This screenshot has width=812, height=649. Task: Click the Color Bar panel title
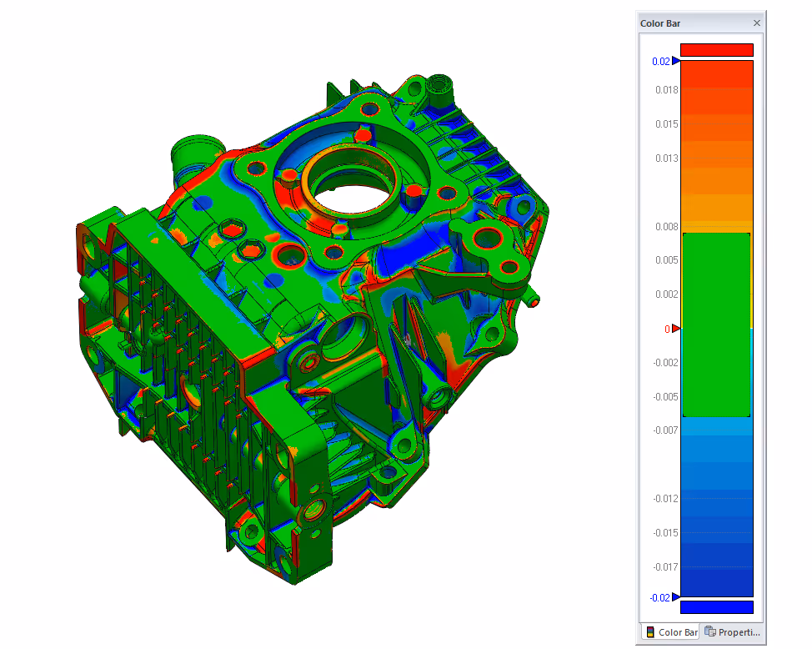click(x=659, y=23)
